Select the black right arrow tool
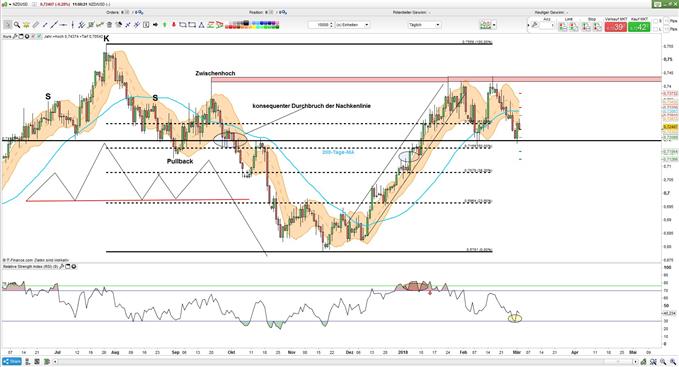The width and height of the screenshot is (679, 367). tap(155, 25)
